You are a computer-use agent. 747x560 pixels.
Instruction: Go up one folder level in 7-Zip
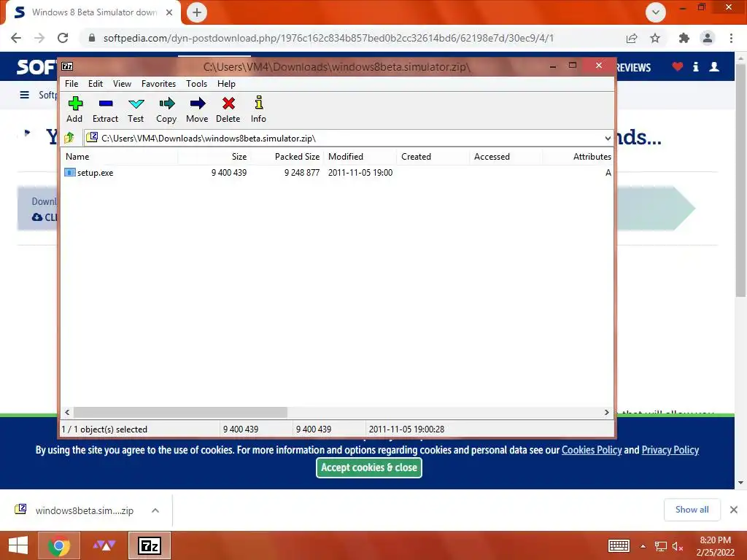[69, 138]
